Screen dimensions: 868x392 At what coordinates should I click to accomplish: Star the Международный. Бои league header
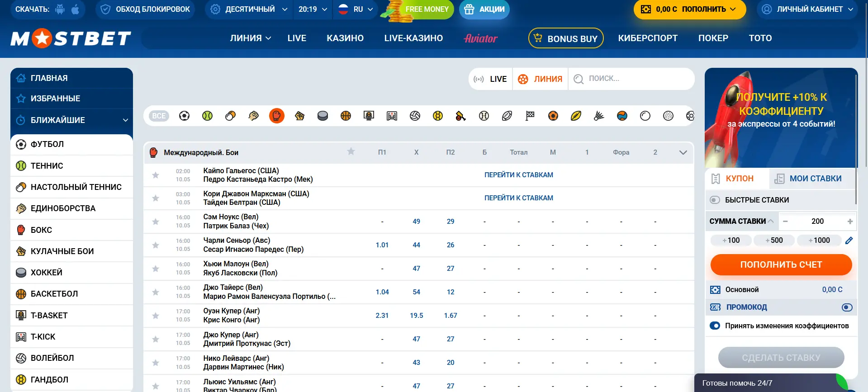coord(351,152)
